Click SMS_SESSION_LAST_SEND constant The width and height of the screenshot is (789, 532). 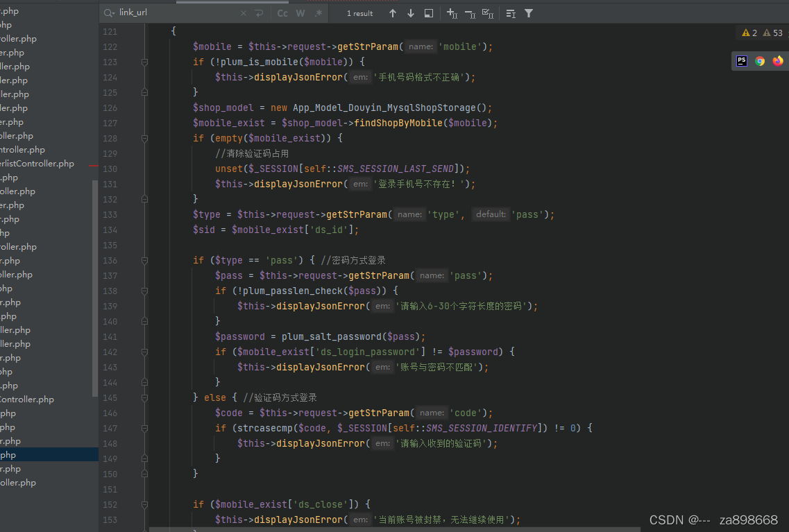coord(396,169)
